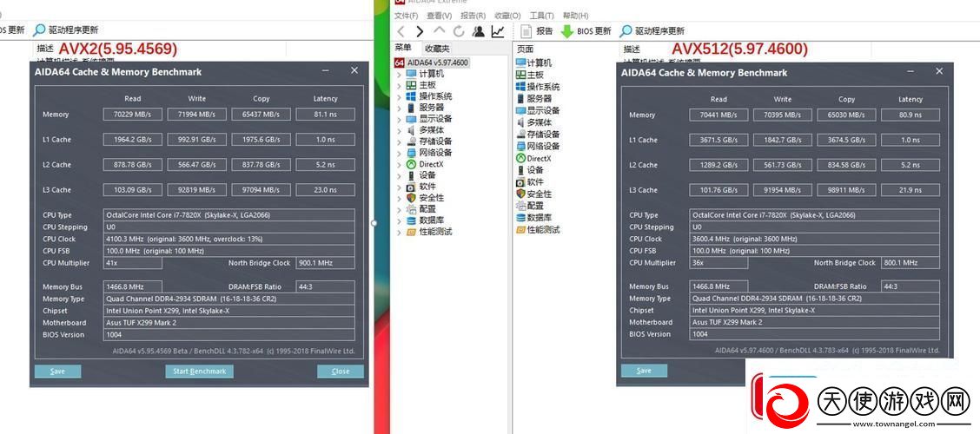Click the 页面 column header
Screen dimensions: 980x434
[525, 48]
